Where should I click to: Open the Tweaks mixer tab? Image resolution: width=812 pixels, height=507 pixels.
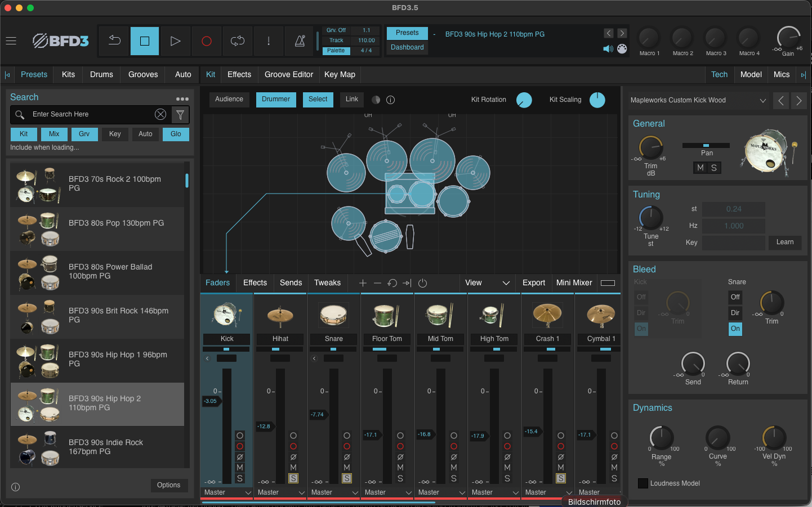tap(327, 283)
